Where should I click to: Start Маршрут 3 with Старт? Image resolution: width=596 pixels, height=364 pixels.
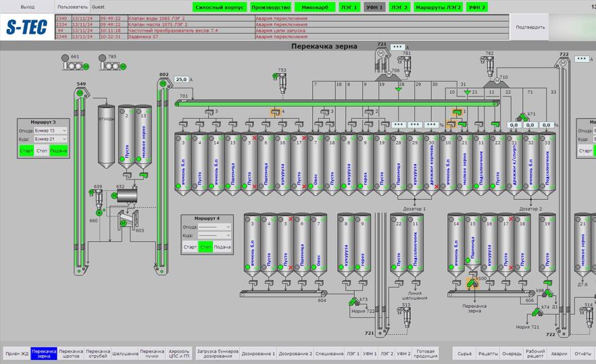click(x=26, y=151)
